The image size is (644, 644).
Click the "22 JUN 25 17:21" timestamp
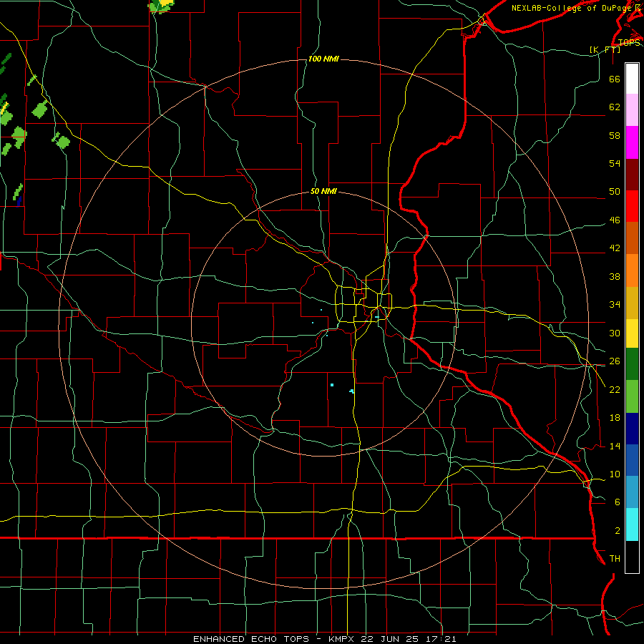pyautogui.click(x=409, y=639)
